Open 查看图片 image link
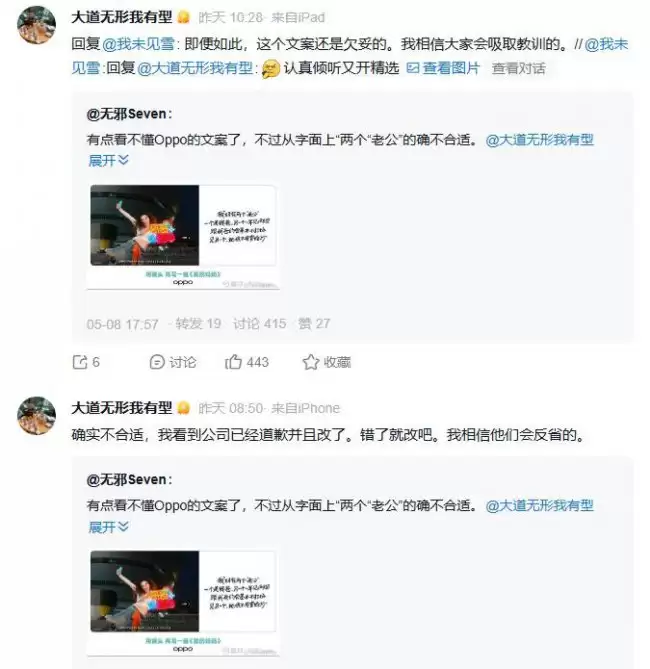Viewport: 650px width, 669px height. [443, 68]
